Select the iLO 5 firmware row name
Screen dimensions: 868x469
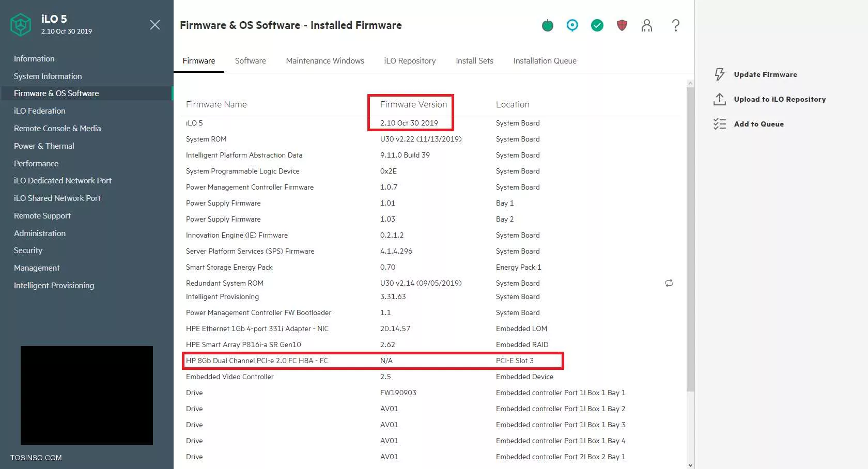194,123
